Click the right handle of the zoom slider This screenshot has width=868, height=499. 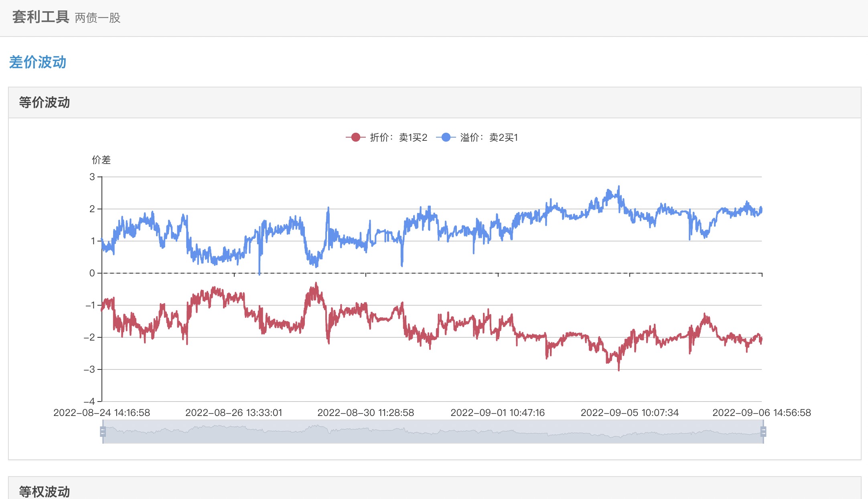tap(763, 432)
